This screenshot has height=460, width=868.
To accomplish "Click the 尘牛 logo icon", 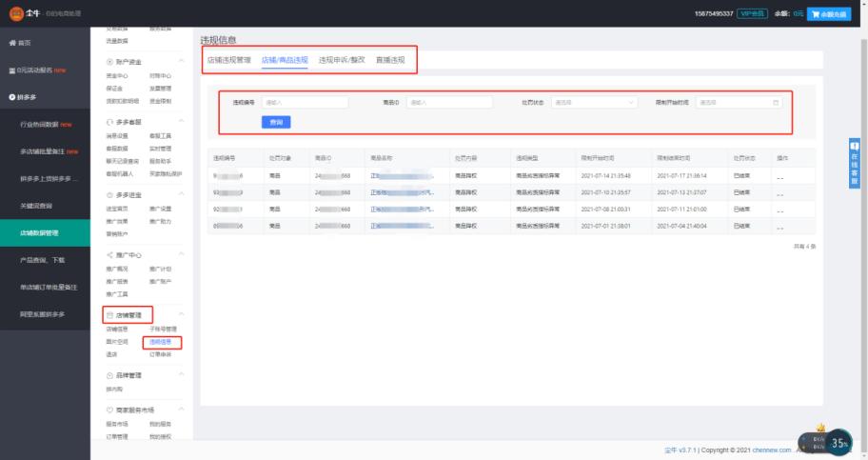I will [x=16, y=13].
